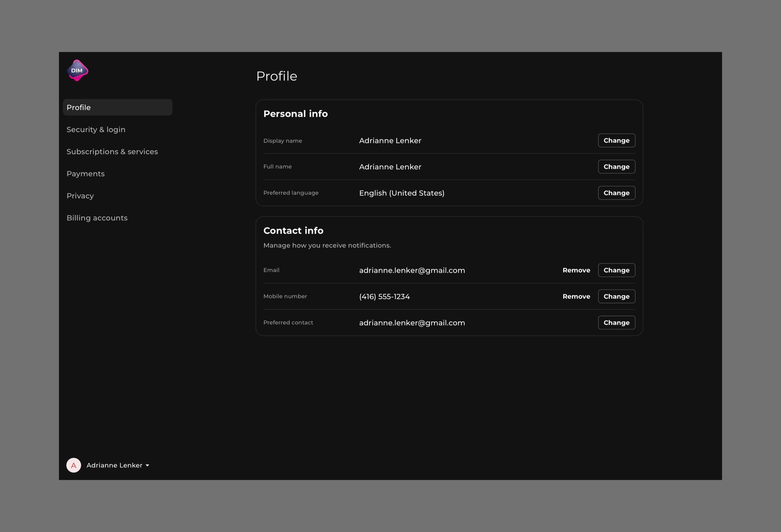Image resolution: width=781 pixels, height=532 pixels.
Task: Click the English (United States) value
Action: (402, 193)
